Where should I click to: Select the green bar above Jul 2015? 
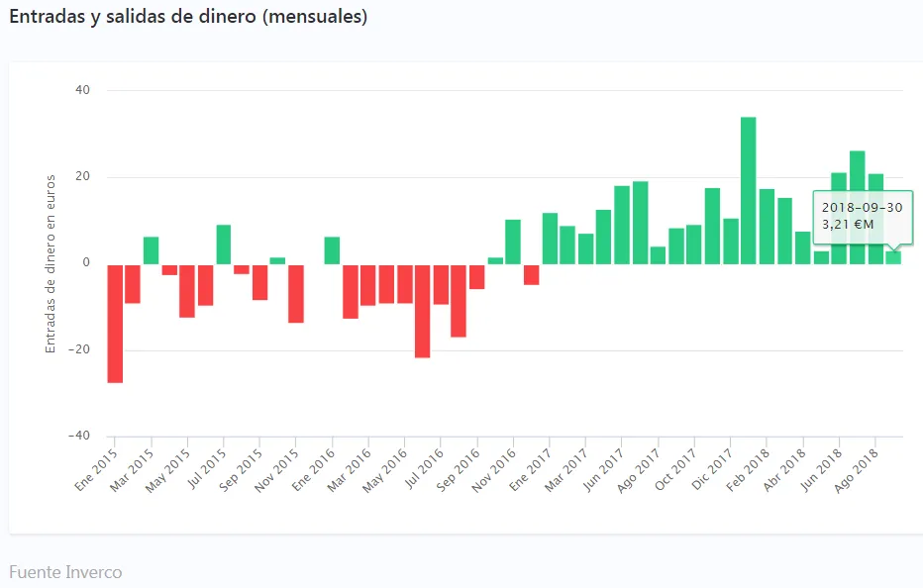[x=224, y=245]
